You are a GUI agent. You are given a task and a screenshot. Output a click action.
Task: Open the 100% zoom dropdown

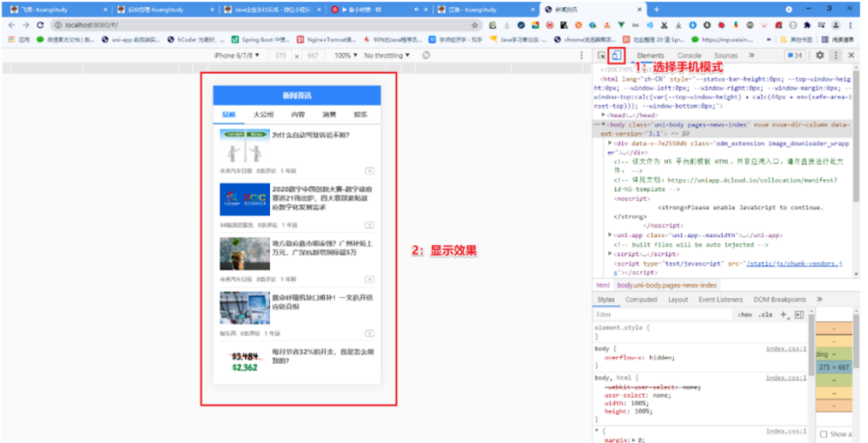point(345,55)
